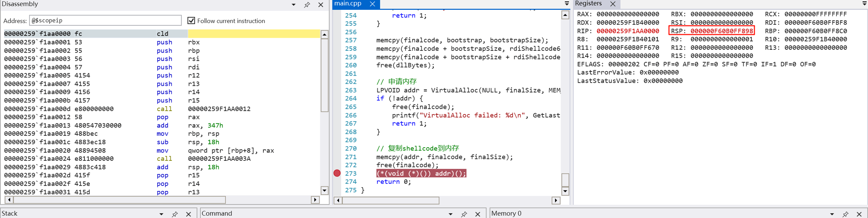
Task: Open the Disassembly panel options dropdown
Action: 293,5
